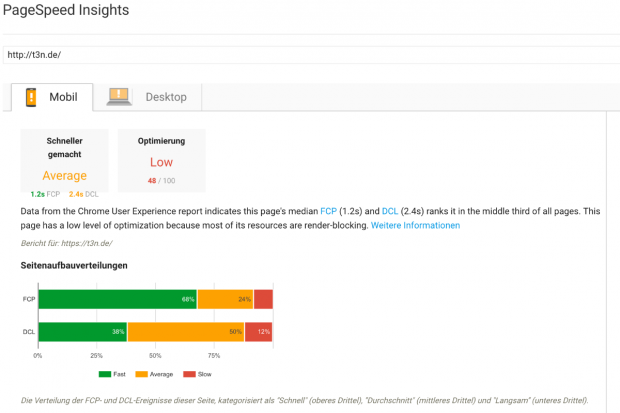Click the red 12% DCL bar segment
620x413 pixels.
(x=258, y=331)
